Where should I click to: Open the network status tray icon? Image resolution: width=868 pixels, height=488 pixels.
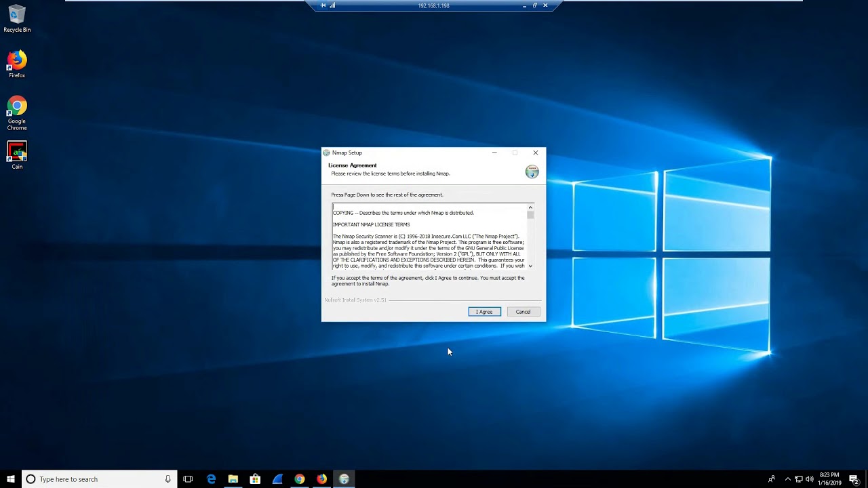point(798,479)
